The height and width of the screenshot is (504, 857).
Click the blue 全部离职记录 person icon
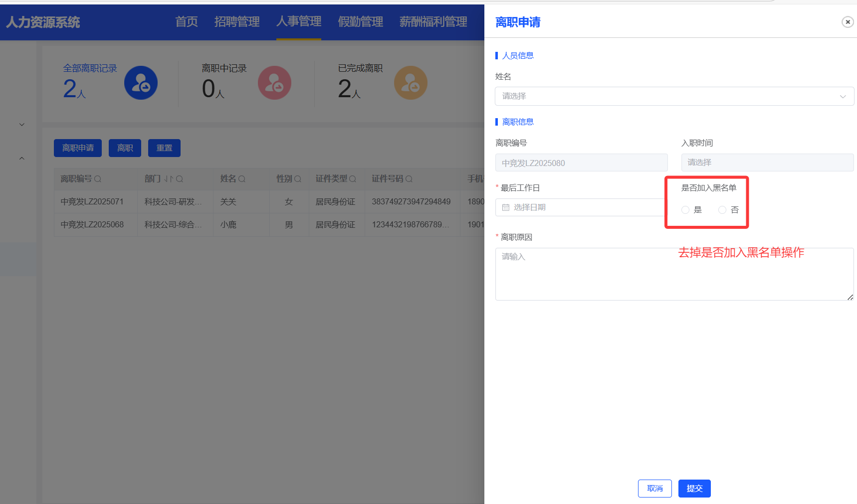point(141,83)
